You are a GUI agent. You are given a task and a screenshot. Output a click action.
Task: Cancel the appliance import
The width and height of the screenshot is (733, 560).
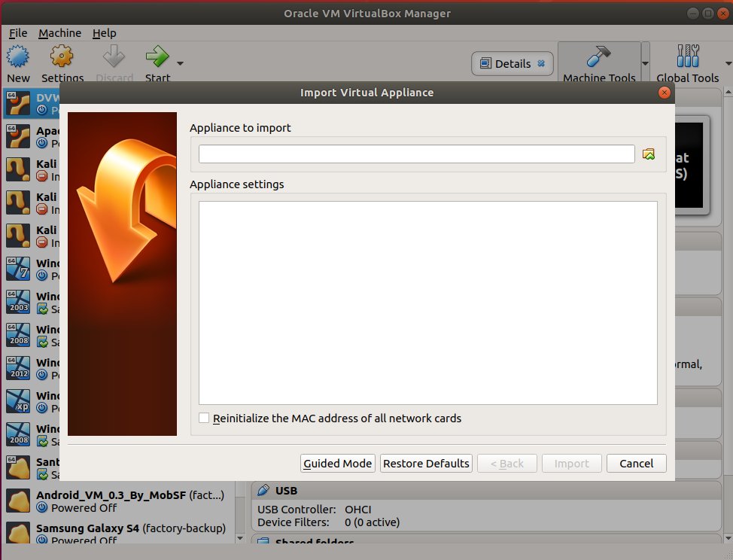click(x=636, y=463)
